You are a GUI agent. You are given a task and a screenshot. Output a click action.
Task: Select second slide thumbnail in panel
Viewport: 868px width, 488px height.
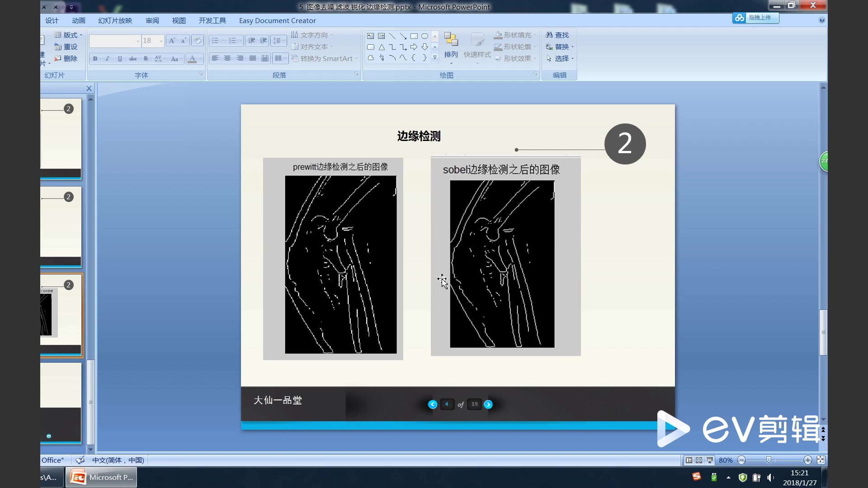[61, 226]
